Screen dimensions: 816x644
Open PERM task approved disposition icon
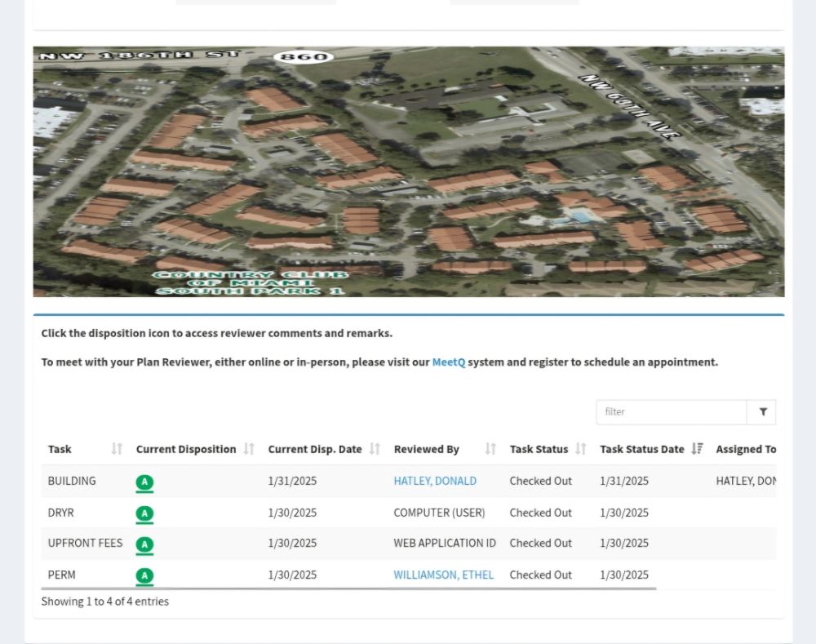tap(144, 575)
